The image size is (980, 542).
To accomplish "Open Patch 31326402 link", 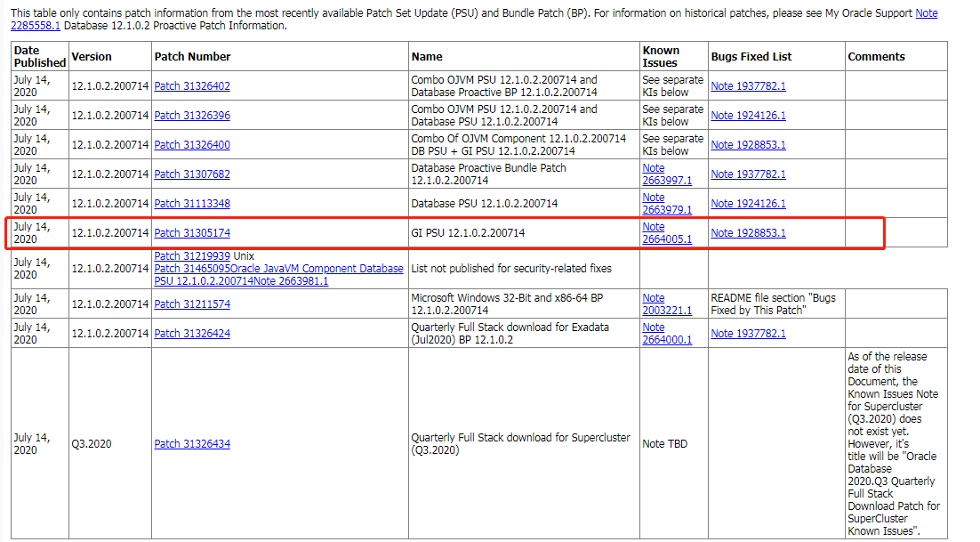I will [x=192, y=86].
